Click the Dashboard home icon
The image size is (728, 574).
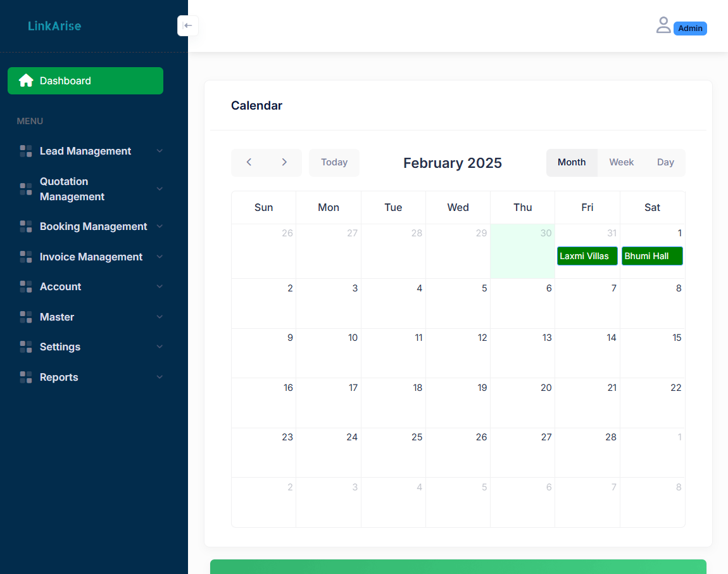[26, 80]
